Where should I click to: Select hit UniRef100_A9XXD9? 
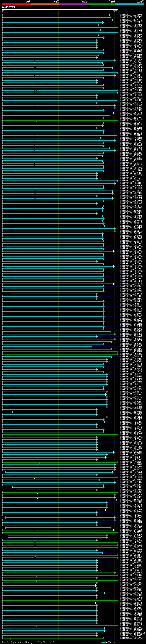[131, 575]
